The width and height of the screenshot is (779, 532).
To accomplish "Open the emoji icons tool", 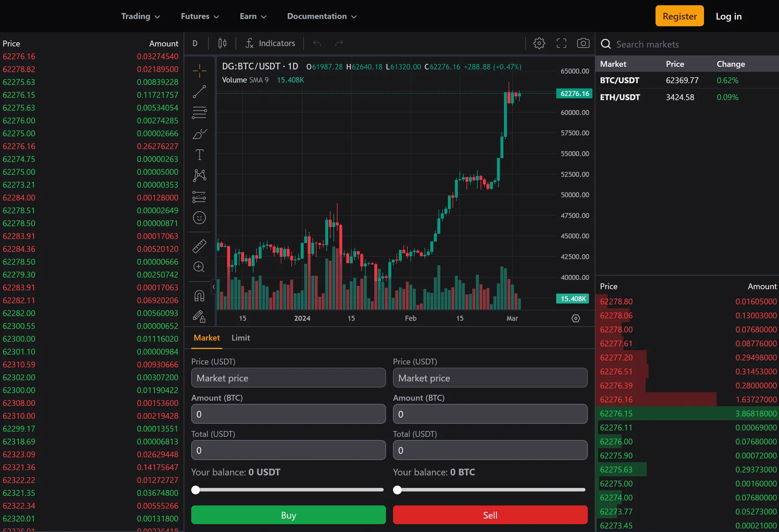I will [x=200, y=218].
